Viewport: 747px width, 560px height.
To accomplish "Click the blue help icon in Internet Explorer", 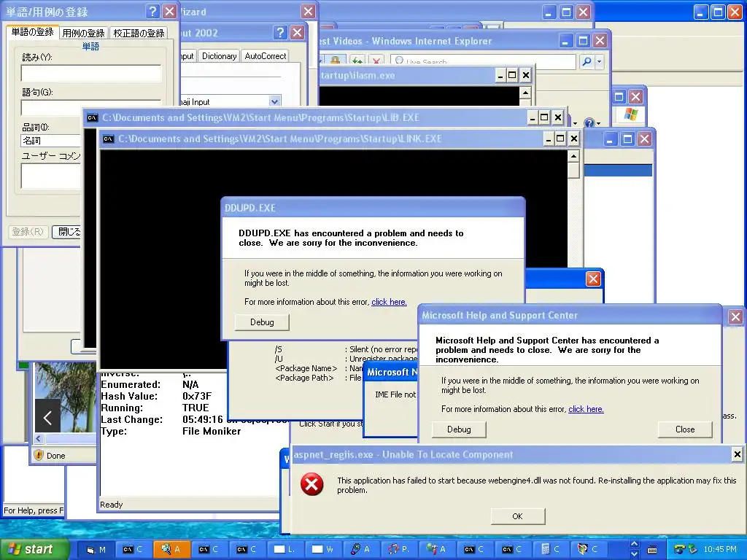I will coord(589,123).
